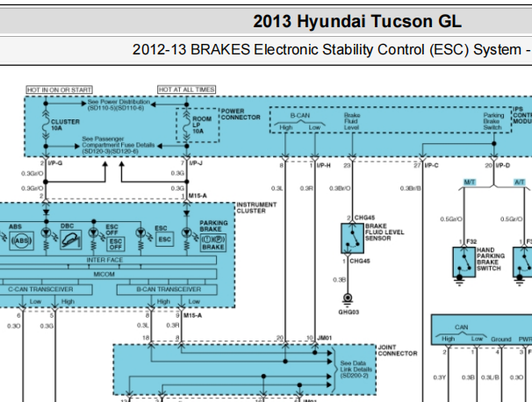Click the F32 connector label
The width and height of the screenshot is (532, 402).
pyautogui.click(x=471, y=241)
